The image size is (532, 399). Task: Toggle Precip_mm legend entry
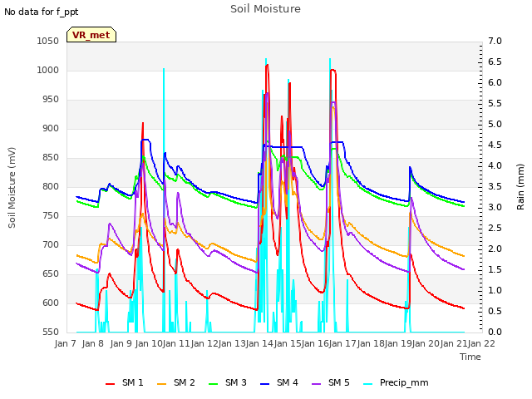tap(396, 382)
